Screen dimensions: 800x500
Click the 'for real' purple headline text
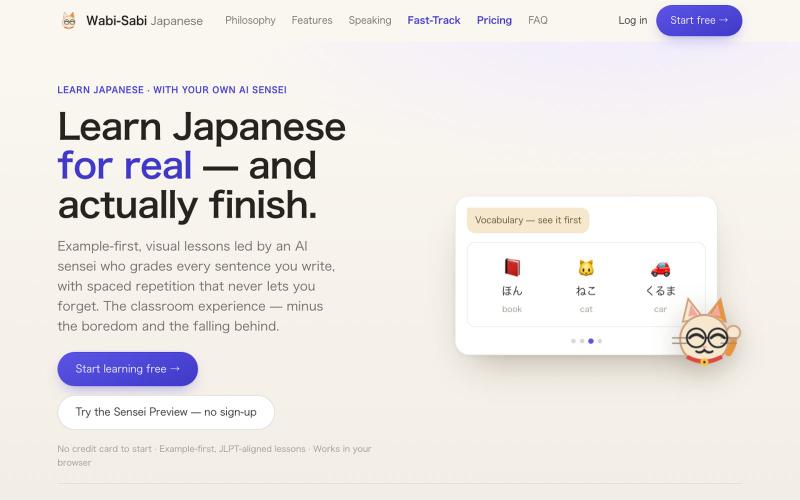click(125, 166)
